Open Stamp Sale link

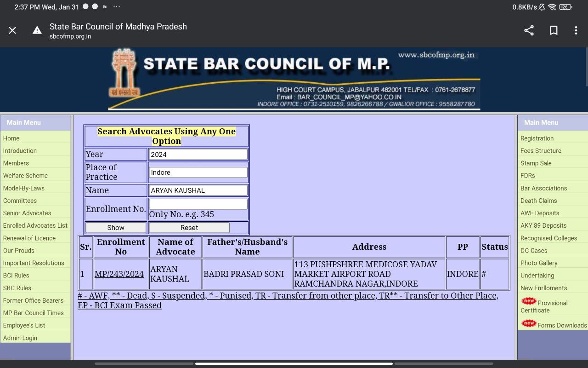coord(536,163)
